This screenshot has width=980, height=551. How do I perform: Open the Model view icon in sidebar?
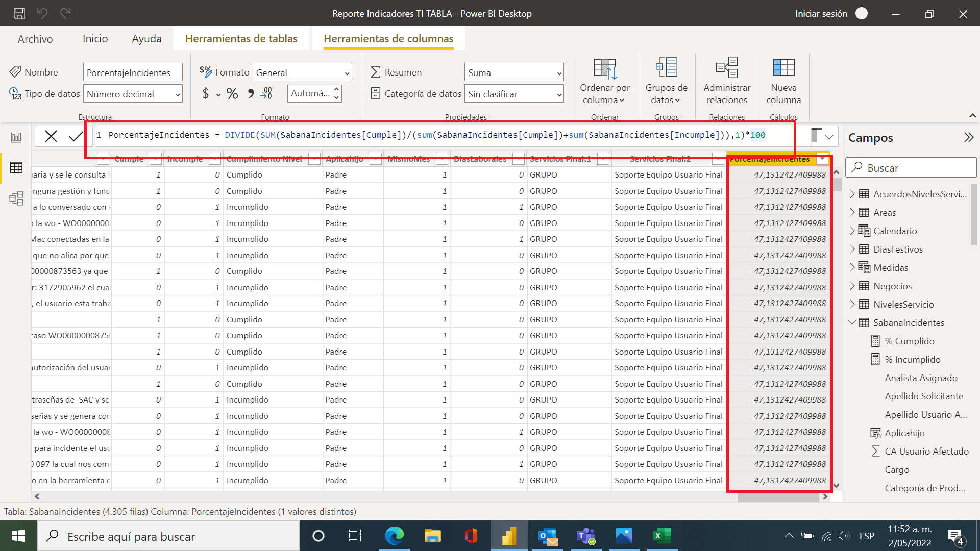pos(16,198)
